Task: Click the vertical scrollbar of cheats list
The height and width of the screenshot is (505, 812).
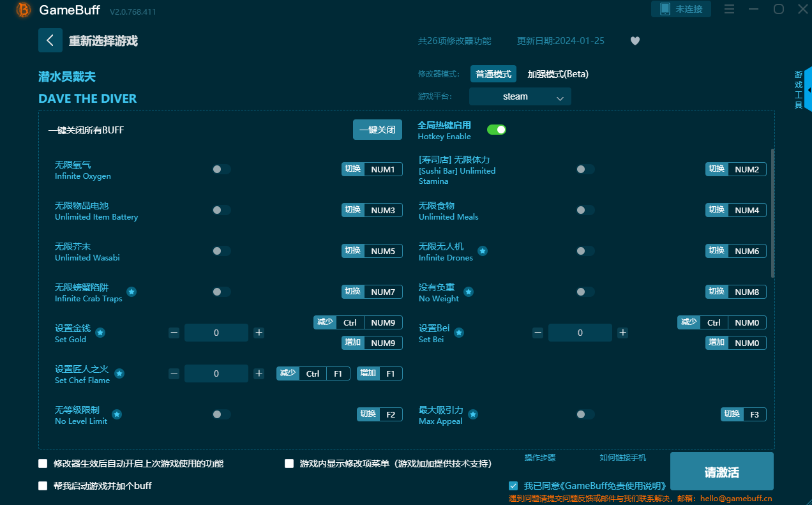Action: tap(773, 213)
